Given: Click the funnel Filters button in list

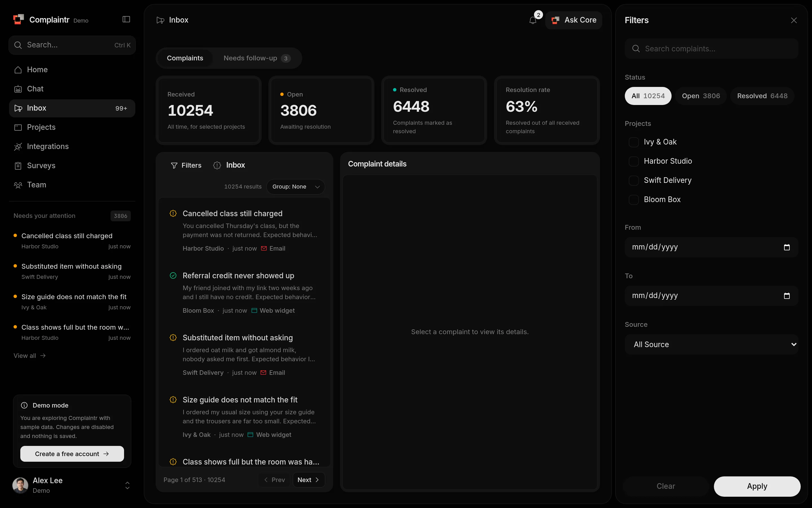Looking at the screenshot, I should point(186,165).
